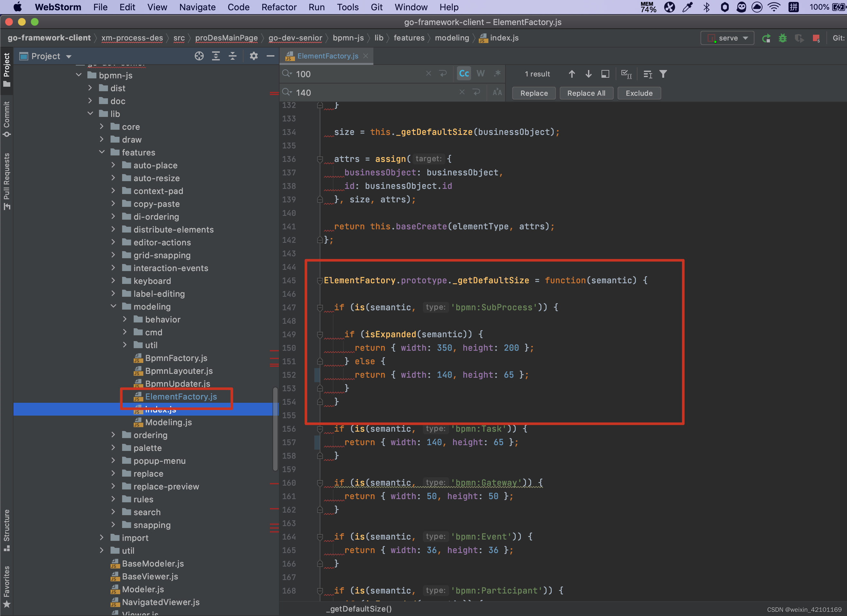Click the Expand All icon in Project panel
Image resolution: width=847 pixels, height=616 pixels.
(x=216, y=56)
